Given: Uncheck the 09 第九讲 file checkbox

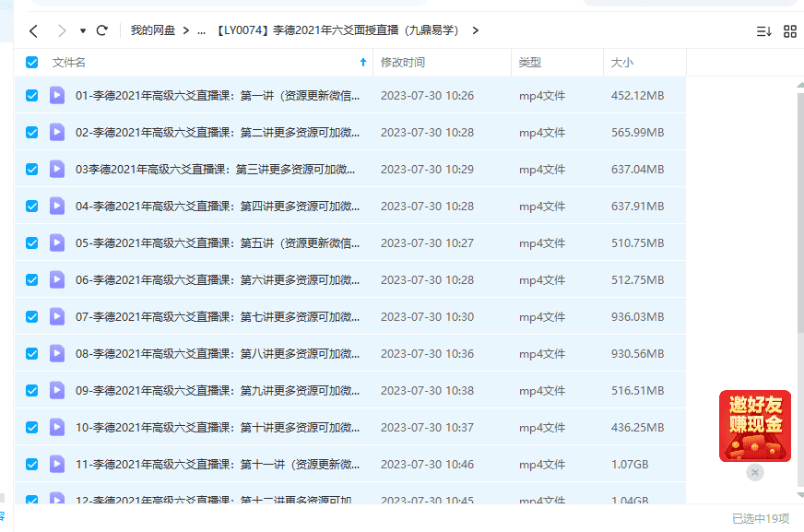Looking at the screenshot, I should (x=32, y=390).
